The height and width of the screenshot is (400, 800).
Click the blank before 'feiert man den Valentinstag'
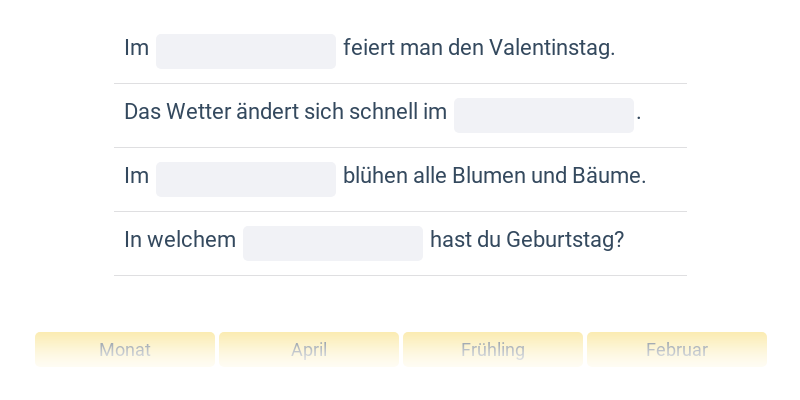tap(246, 51)
